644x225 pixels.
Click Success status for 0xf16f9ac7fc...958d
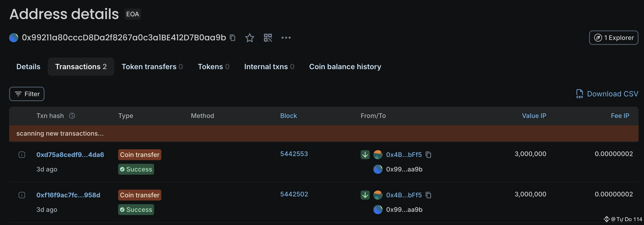pos(136,210)
